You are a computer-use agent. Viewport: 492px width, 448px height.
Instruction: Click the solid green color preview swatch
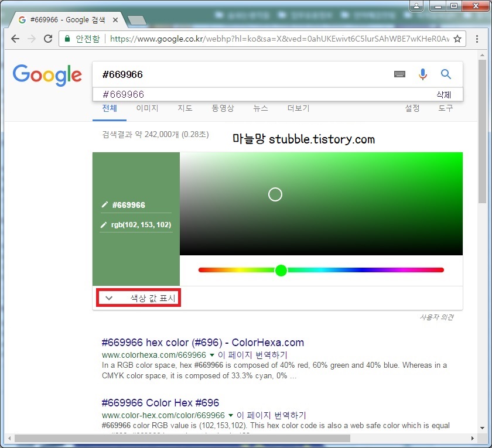(x=136, y=219)
